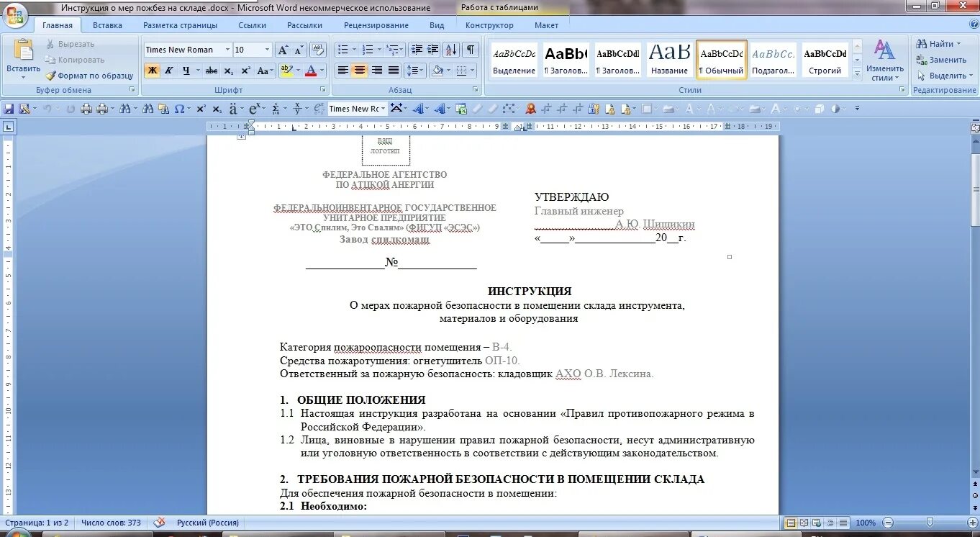Save document via quick access floppy icon
This screenshot has width=980, height=537.
coord(9,109)
